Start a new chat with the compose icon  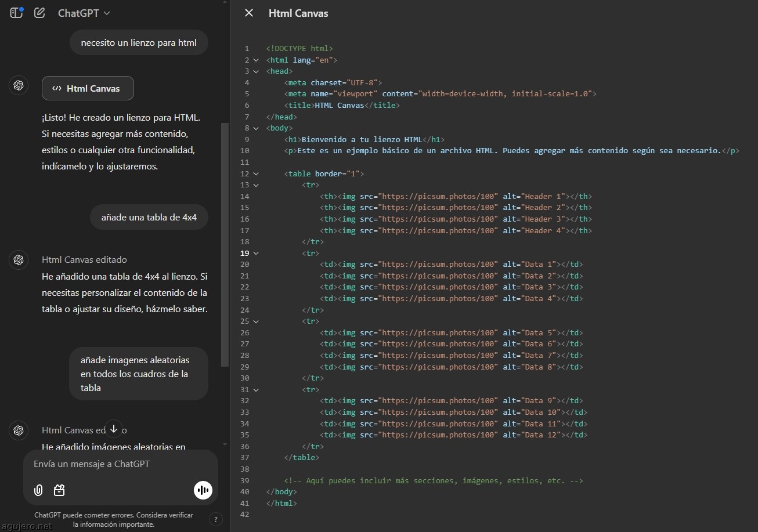[39, 13]
